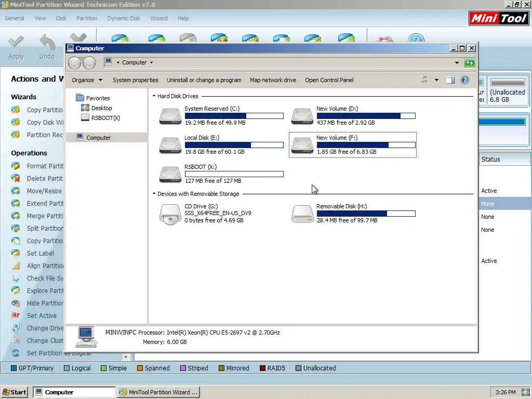Toggle the preview pane icon
The width and height of the screenshot is (532, 399).
(450, 80)
